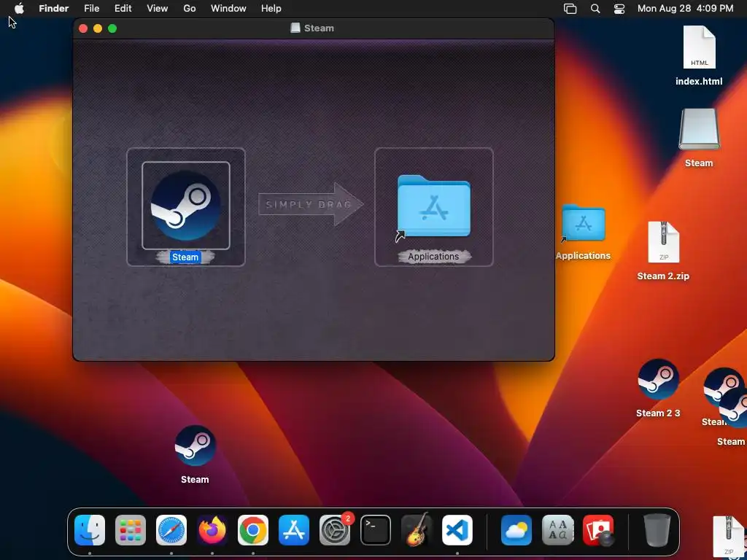The width and height of the screenshot is (747, 560).
Task: Open Launchpad from the Dock
Action: point(131,529)
